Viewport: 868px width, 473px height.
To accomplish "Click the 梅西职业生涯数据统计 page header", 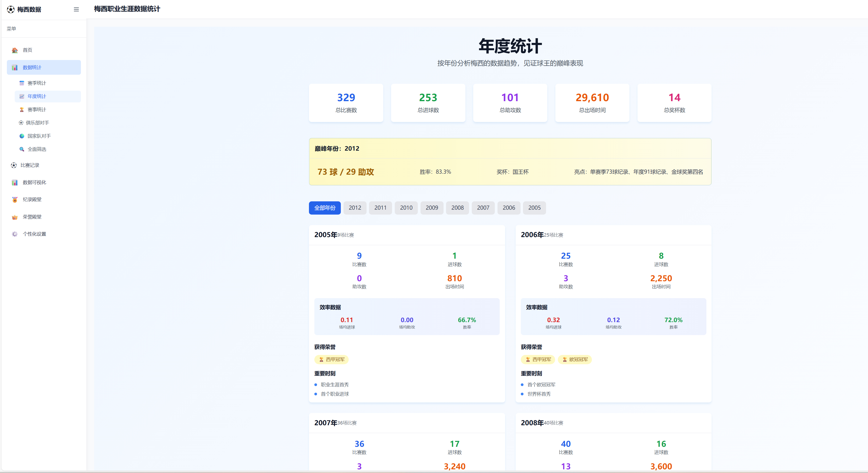I will [x=127, y=9].
